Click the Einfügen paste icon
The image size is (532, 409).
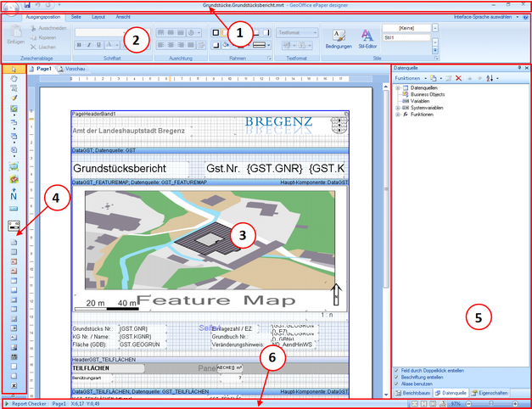15,36
